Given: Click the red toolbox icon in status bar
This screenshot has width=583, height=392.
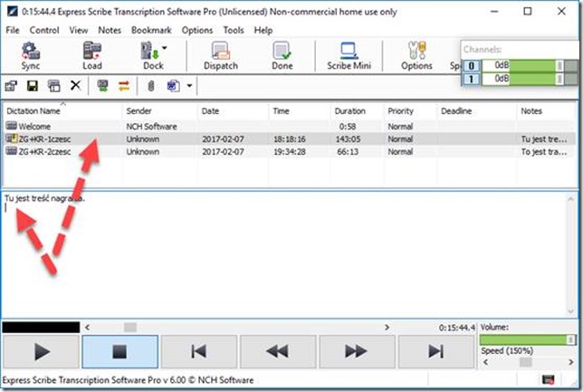Looking at the screenshot, I should pyautogui.click(x=549, y=379).
